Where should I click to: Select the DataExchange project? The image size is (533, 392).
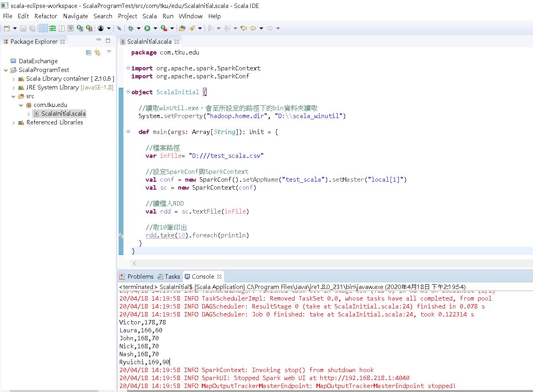tap(34, 61)
